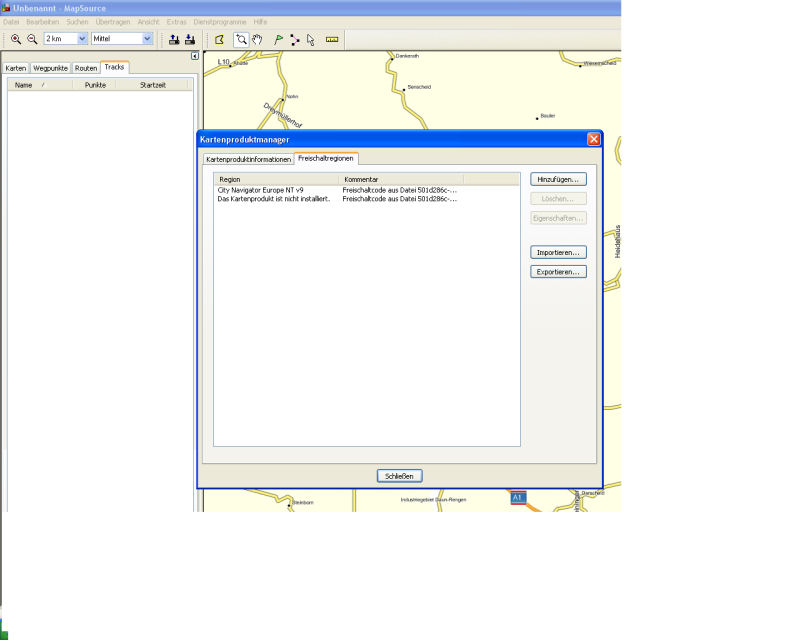Send data to device with upload icon
Image resolution: width=800 pixels, height=640 pixels.
[x=174, y=39]
